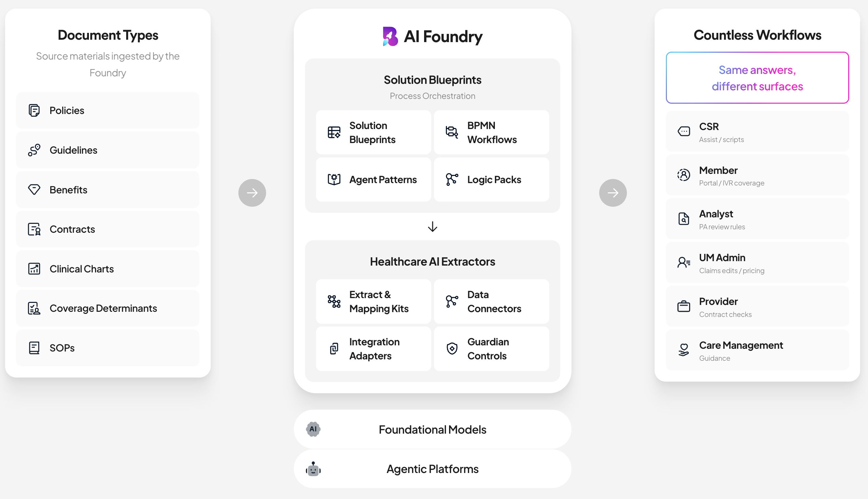Click the Guardian Controls shield icon
The height and width of the screenshot is (499, 868).
452,348
